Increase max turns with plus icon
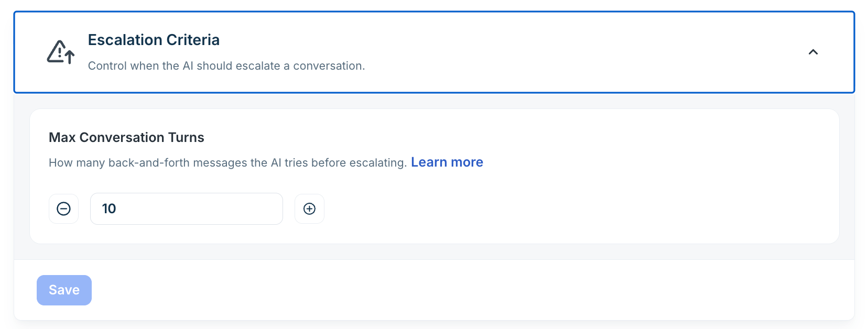The height and width of the screenshot is (329, 868). point(309,209)
